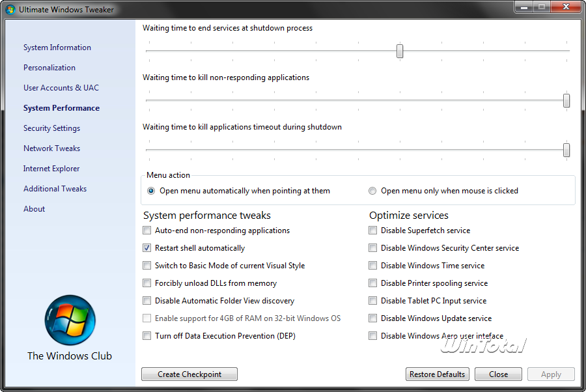Enable Auto-end non-responding applications
This screenshot has height=392, width=586.
point(147,231)
